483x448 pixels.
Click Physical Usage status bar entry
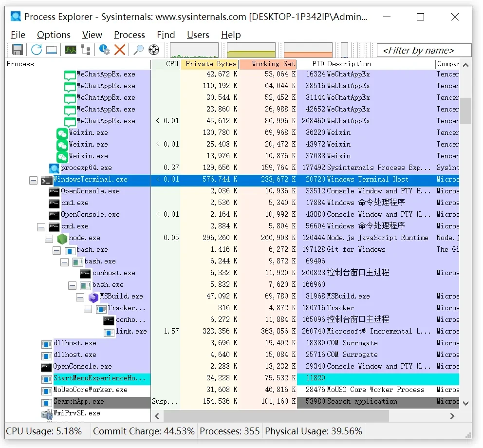[x=313, y=431]
